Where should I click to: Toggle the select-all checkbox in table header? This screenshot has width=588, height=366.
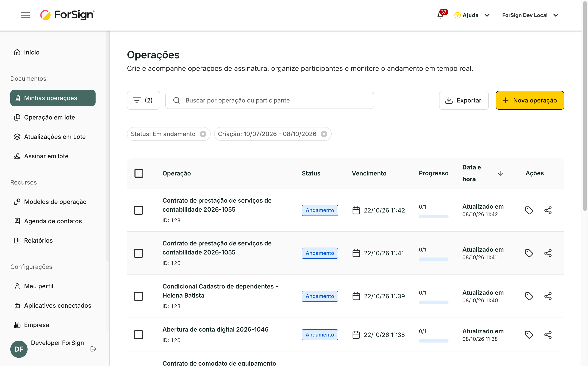click(x=139, y=173)
